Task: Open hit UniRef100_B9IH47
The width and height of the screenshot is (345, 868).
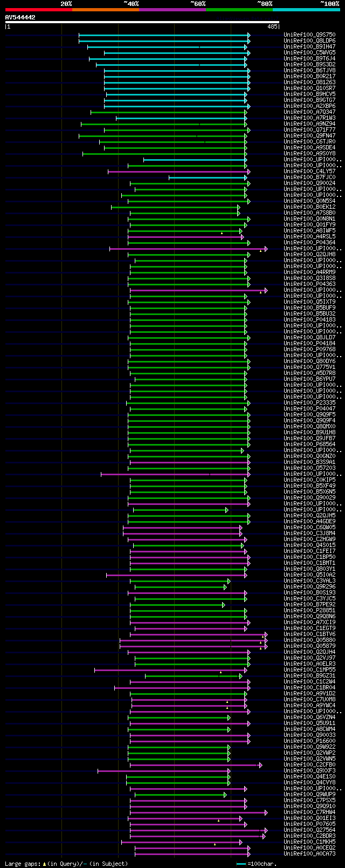Action: click(309, 47)
